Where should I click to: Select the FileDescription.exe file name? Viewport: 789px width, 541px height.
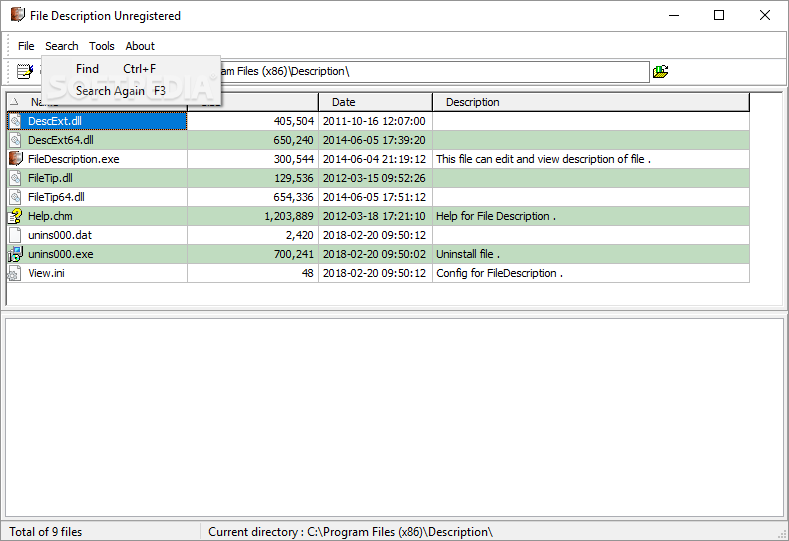click(73, 160)
